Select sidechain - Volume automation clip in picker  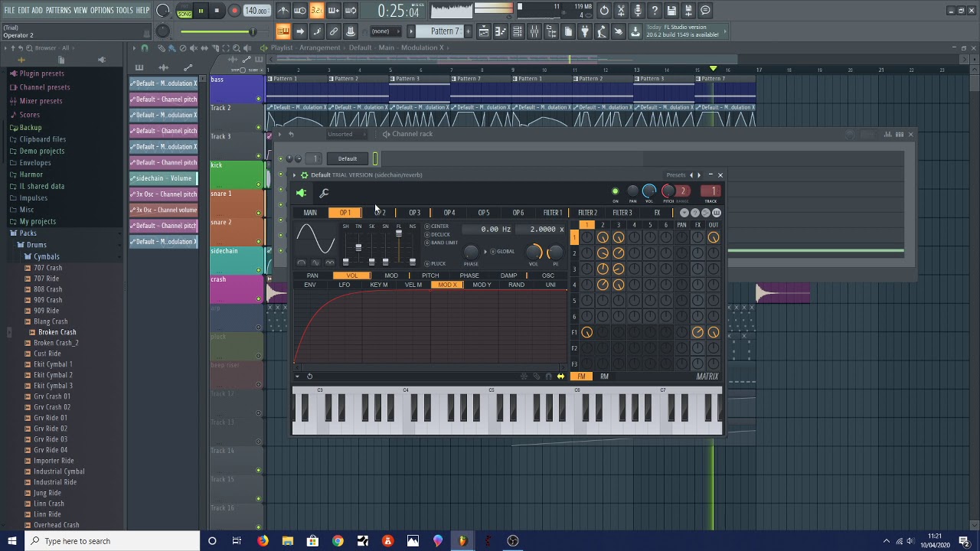click(163, 178)
